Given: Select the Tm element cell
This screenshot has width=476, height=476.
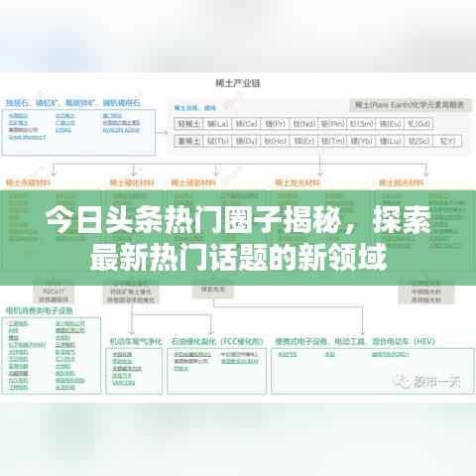Looking at the screenshot, I should click(x=332, y=141).
